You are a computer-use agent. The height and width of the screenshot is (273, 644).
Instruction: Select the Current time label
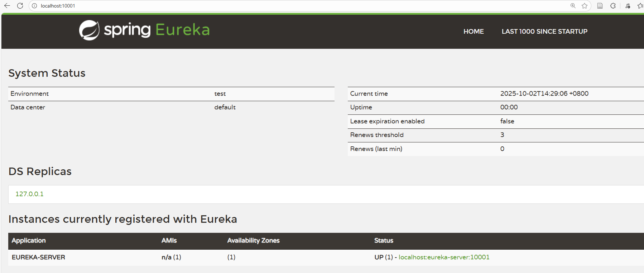click(x=369, y=94)
